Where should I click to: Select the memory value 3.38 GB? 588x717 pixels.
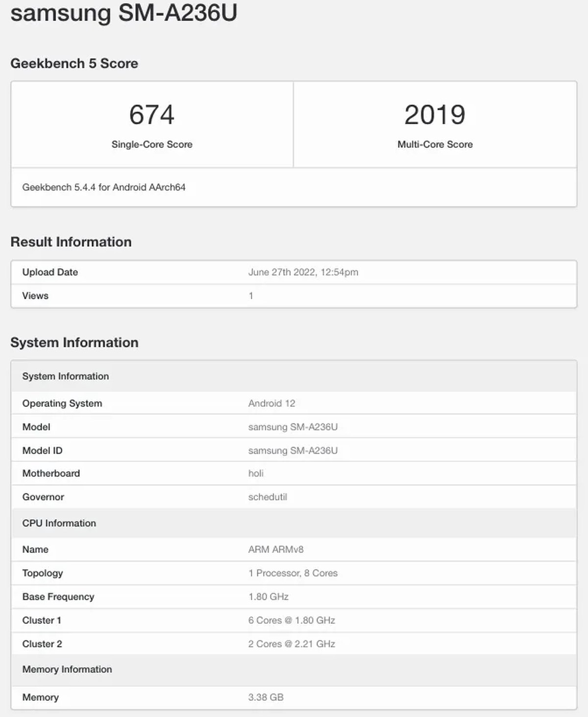click(266, 697)
